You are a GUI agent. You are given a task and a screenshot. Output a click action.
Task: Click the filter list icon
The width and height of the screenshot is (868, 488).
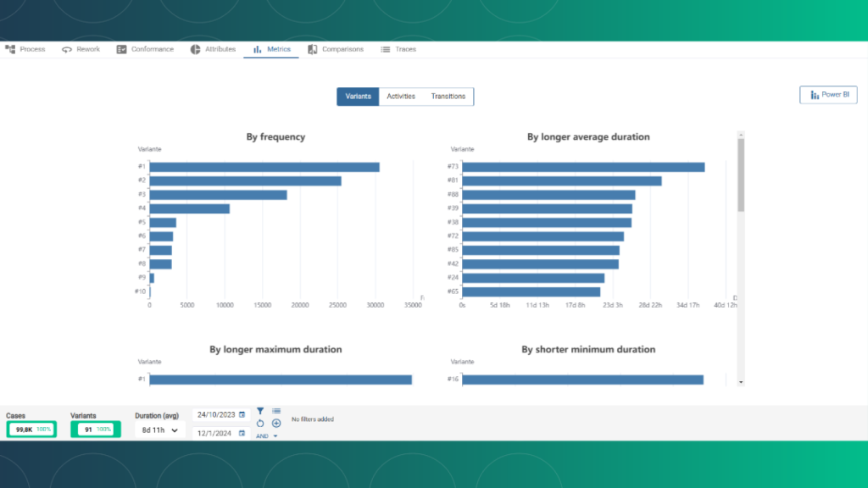point(276,411)
